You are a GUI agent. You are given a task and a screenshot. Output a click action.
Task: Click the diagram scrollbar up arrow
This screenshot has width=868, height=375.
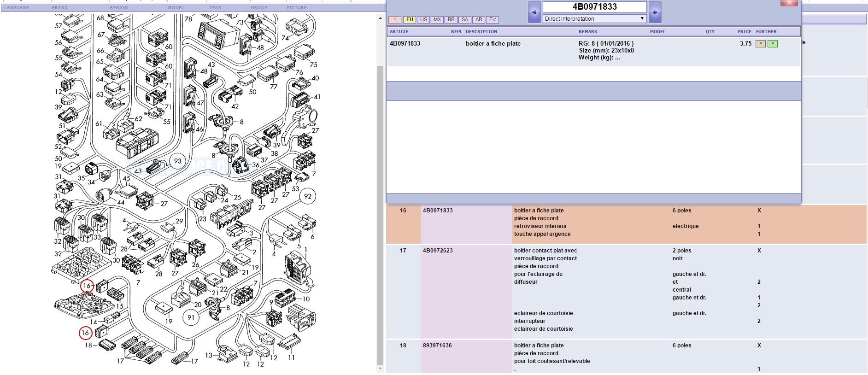click(x=380, y=18)
